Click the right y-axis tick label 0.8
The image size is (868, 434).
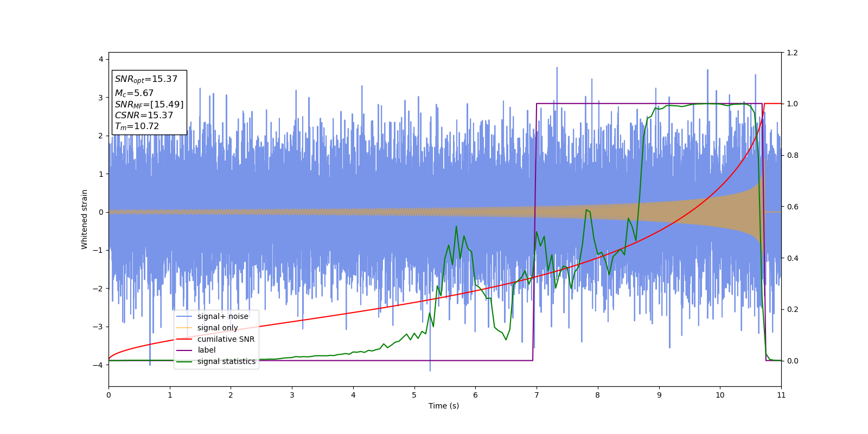point(792,155)
